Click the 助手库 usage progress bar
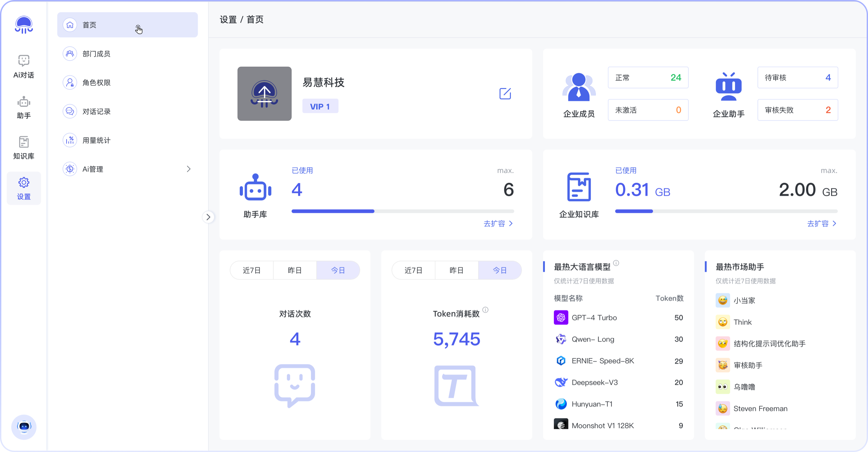Viewport: 868px width, 452px height. [x=402, y=211]
